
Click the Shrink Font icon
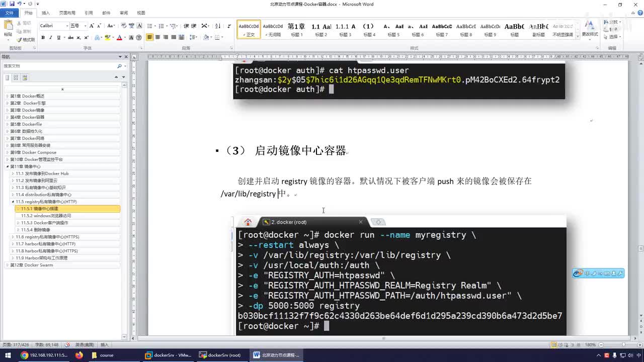[99, 26]
